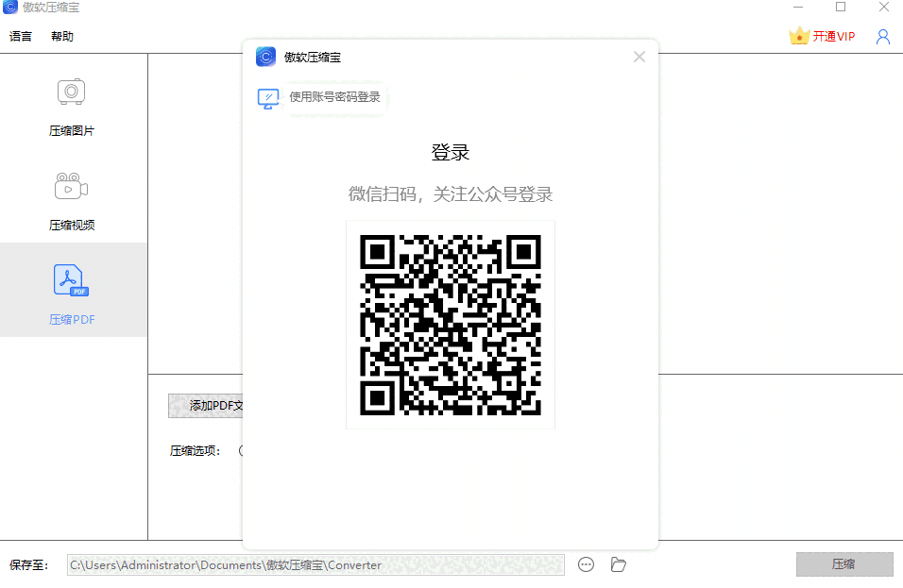Select the 压缩PDF tool in the sidebar
The image size is (903, 588).
coord(72,293)
